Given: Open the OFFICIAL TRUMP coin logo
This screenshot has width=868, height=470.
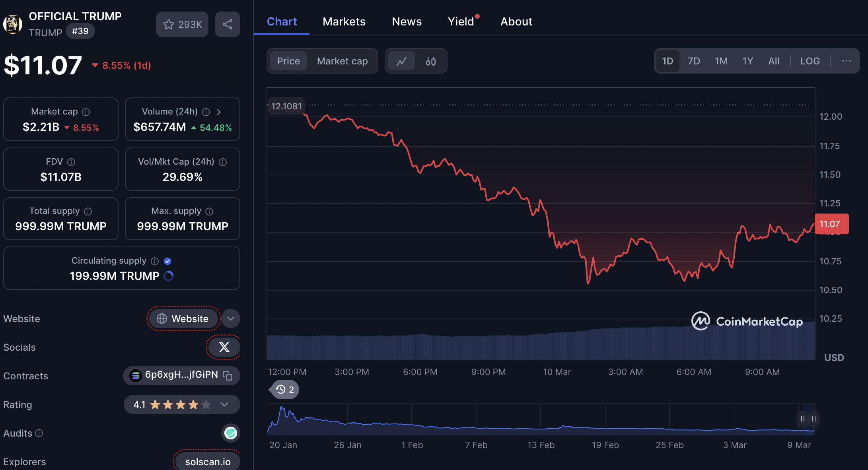Looking at the screenshot, I should tap(13, 24).
